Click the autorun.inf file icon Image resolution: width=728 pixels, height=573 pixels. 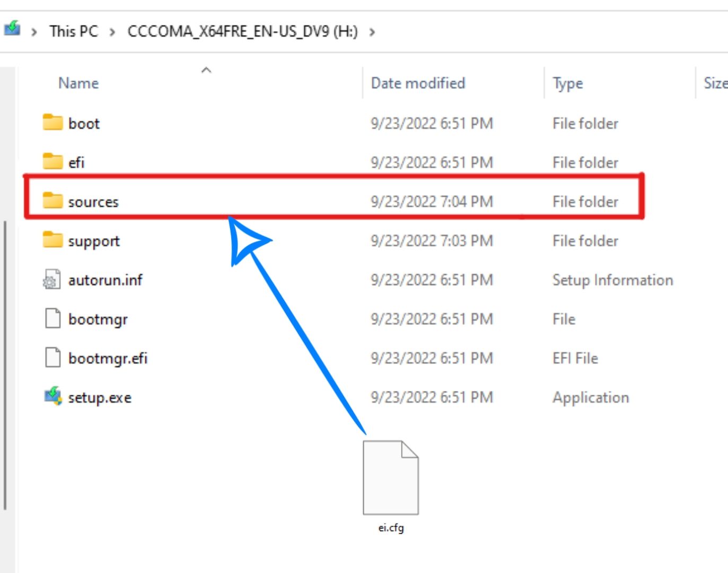click(x=51, y=279)
